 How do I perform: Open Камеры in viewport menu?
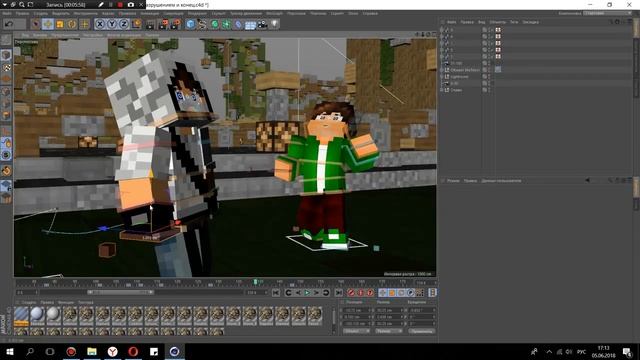(x=40, y=36)
